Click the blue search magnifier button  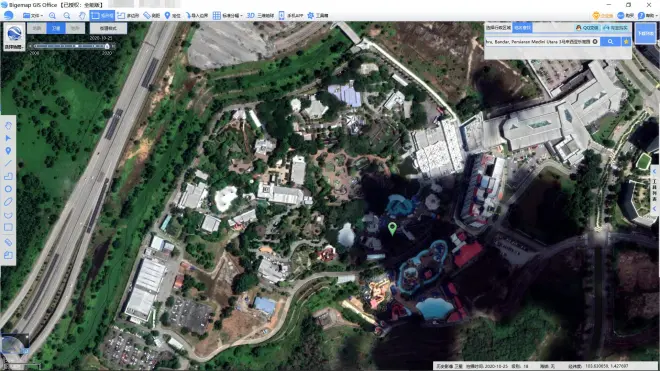610,42
